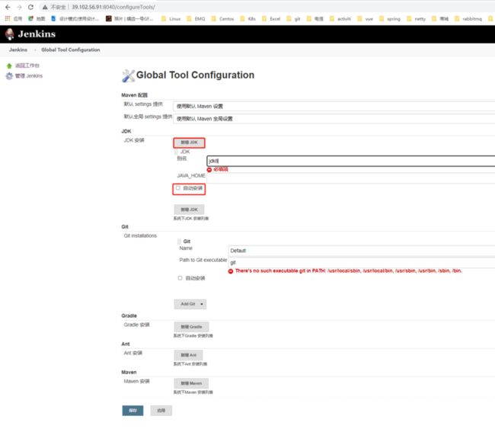Image resolution: width=495 pixels, height=448 pixels.
Task: Click the Manage Jenkins sidebar link
Action: (29, 76)
